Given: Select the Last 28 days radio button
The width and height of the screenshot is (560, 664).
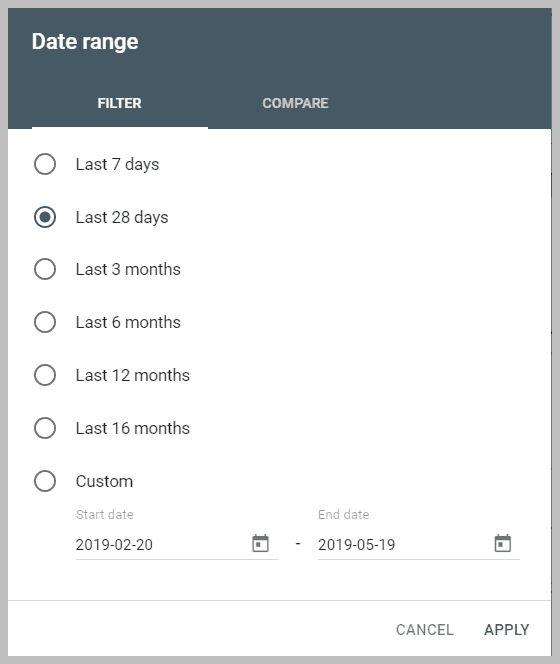Looking at the screenshot, I should pos(45,217).
